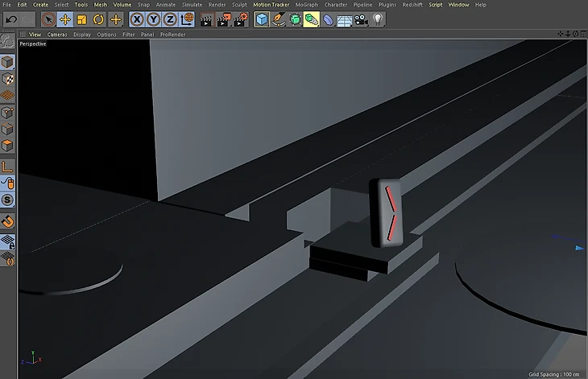Click the Undo arrow icon
The image size is (588, 379).
(x=11, y=19)
